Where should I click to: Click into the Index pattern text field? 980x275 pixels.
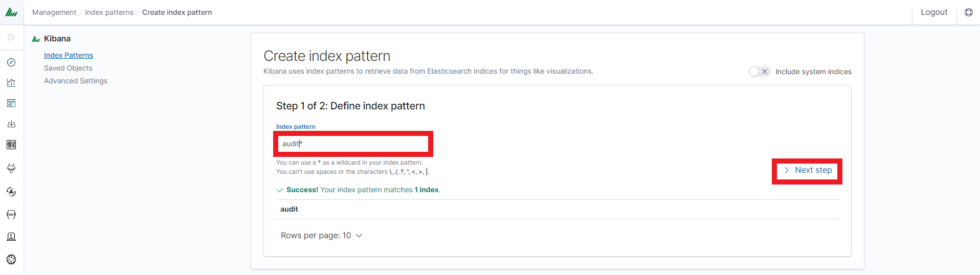pyautogui.click(x=353, y=144)
